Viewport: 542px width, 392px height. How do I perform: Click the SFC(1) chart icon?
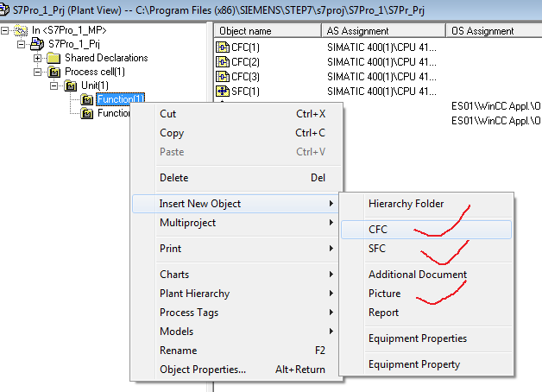click(x=223, y=91)
